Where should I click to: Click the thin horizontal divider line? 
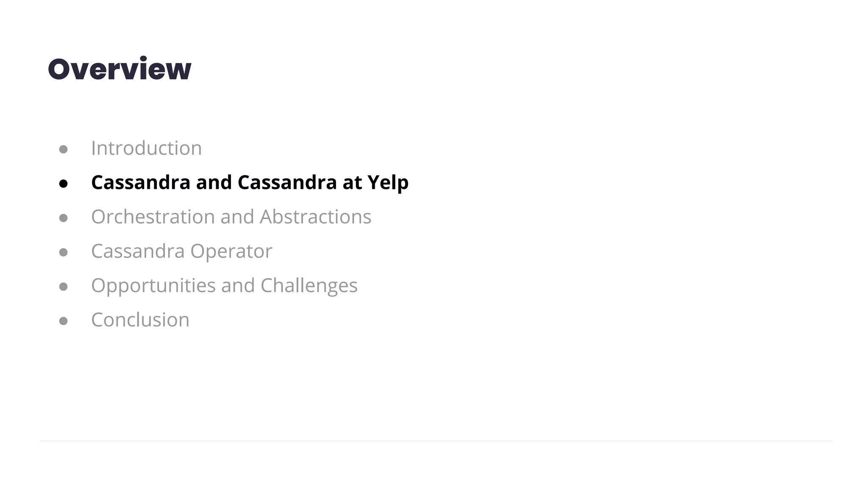click(436, 441)
